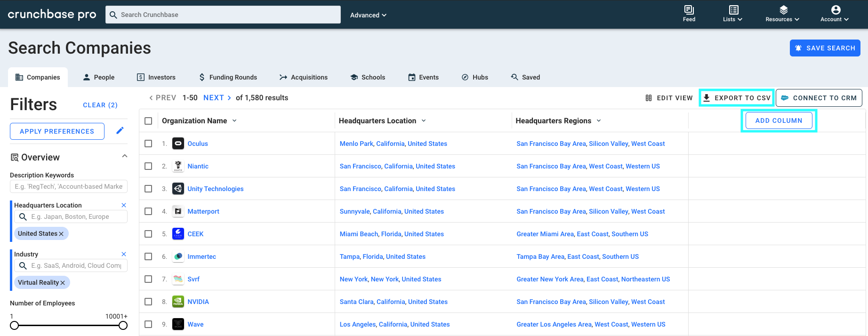Click the Matterport company logo
The width and height of the screenshot is (868, 336).
[x=178, y=211]
